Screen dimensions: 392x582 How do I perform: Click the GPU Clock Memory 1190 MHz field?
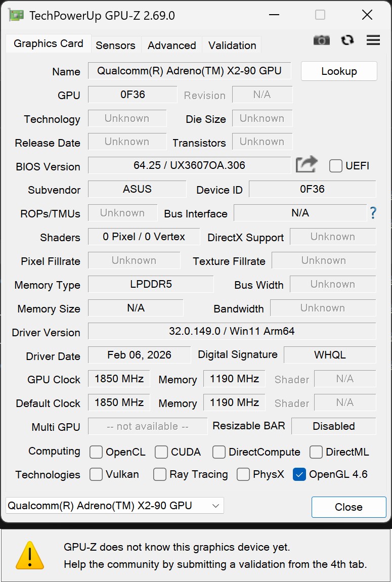[x=234, y=379]
